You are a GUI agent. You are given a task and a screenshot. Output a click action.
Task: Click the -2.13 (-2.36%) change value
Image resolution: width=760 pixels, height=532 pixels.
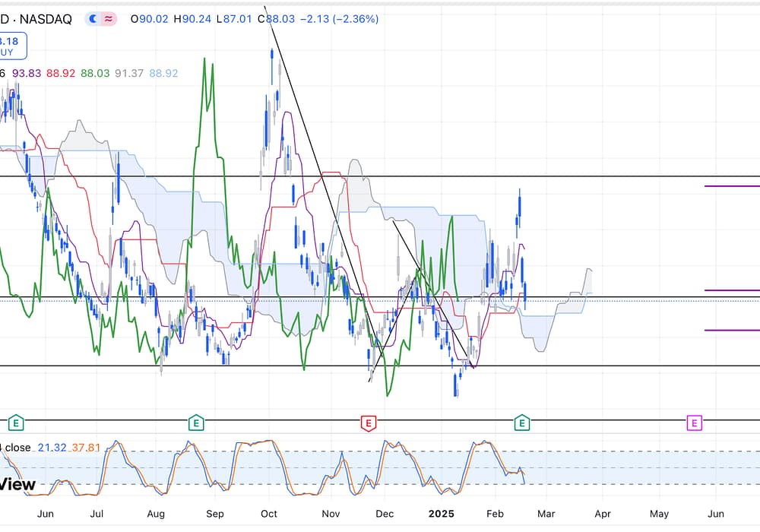[340, 19]
